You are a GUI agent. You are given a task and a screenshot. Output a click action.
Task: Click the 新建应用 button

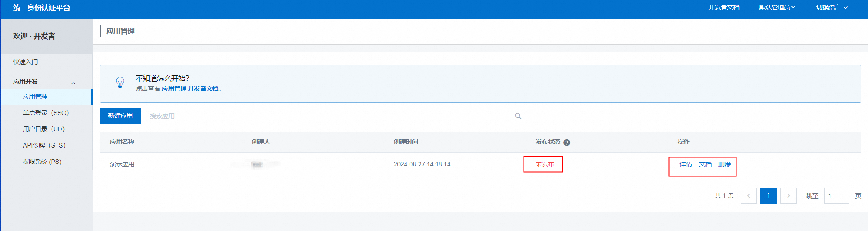(x=120, y=116)
